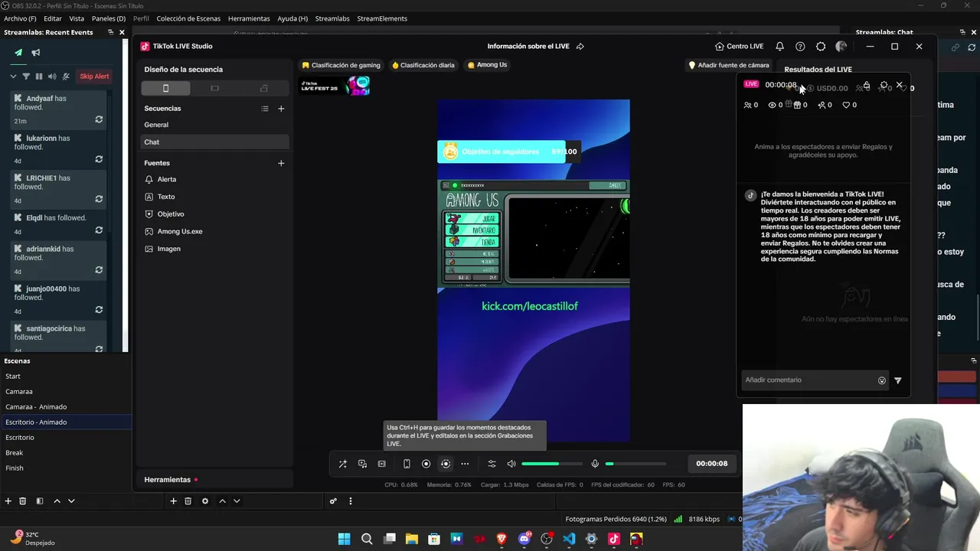Viewport: 980px width, 551px height.
Task: Select portrait phone layout button
Action: pyautogui.click(x=165, y=88)
